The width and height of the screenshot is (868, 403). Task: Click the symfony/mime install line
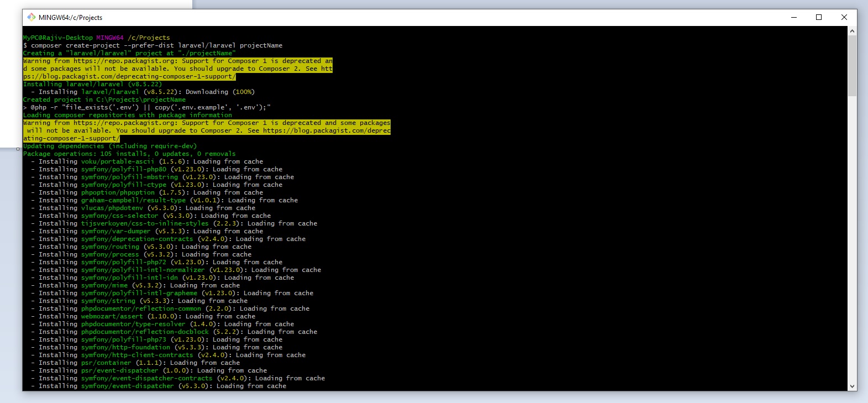pyautogui.click(x=135, y=285)
